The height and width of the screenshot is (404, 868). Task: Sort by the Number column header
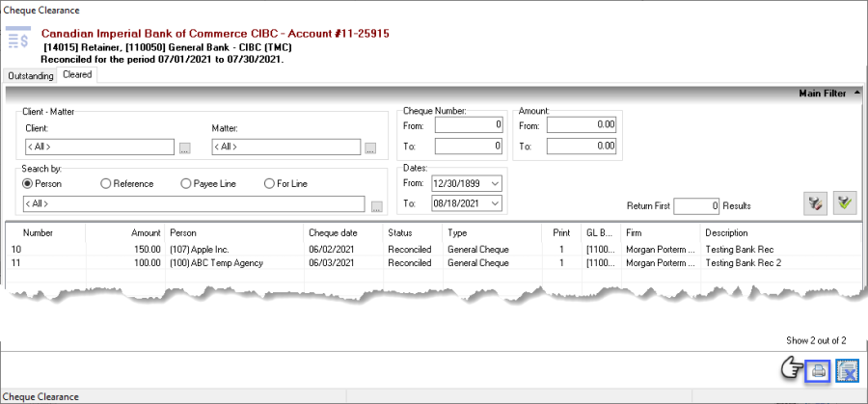[x=47, y=233]
